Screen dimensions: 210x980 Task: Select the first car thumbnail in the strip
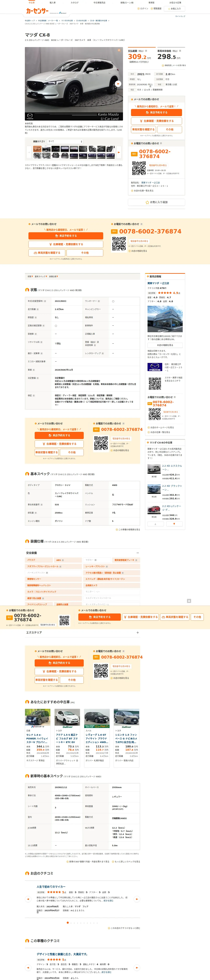(37, 149)
